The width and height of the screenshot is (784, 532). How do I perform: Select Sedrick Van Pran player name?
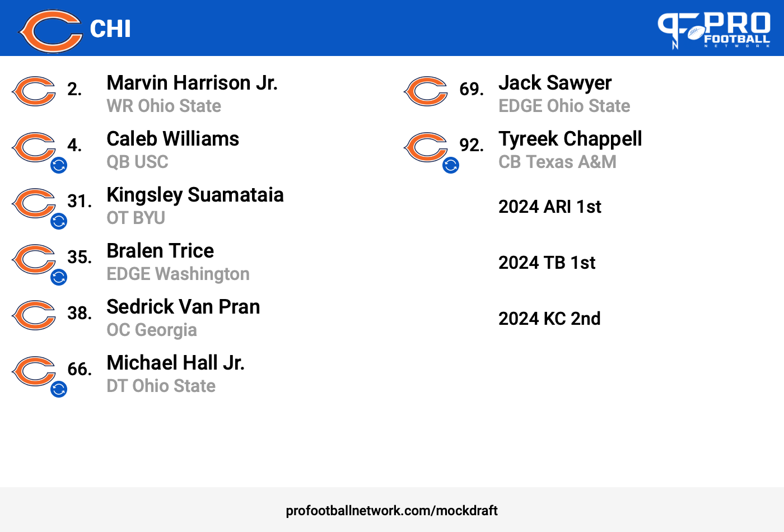click(x=184, y=307)
